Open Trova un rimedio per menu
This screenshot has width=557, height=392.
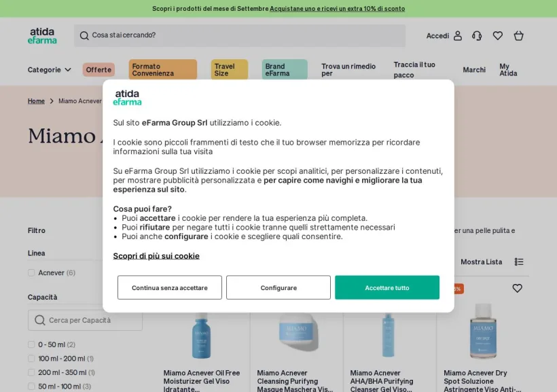click(x=348, y=70)
